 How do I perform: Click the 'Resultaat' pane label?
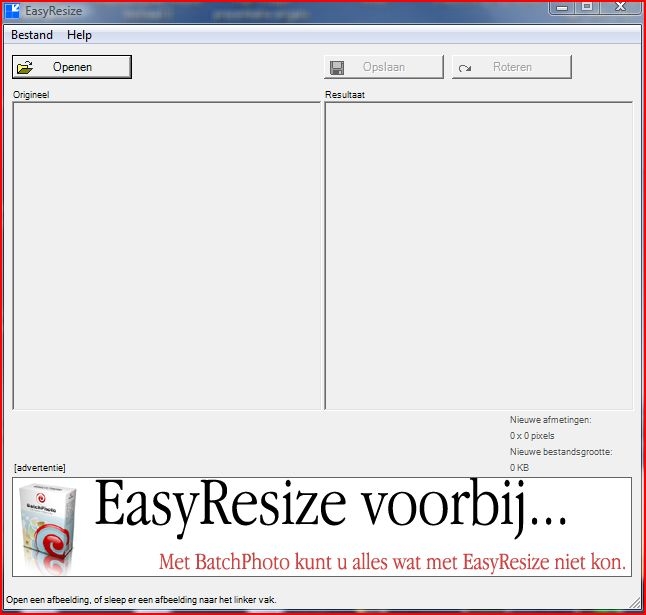[345, 95]
